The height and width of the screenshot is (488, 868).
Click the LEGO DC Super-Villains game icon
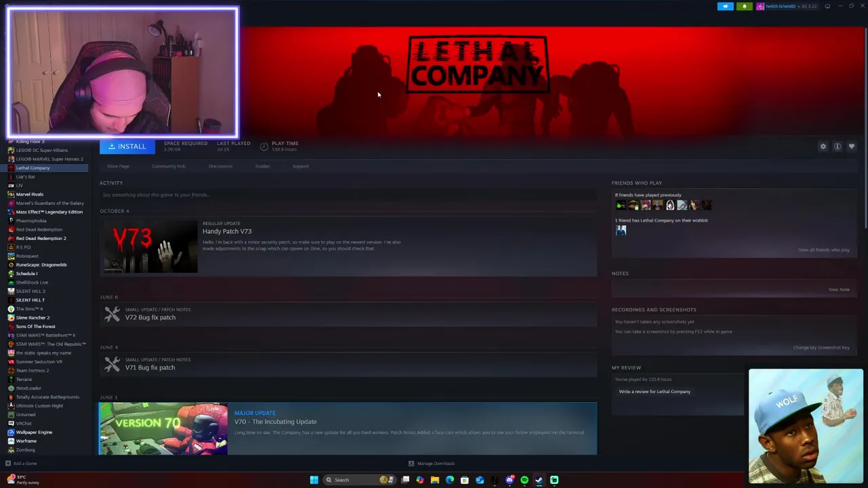pos(11,150)
